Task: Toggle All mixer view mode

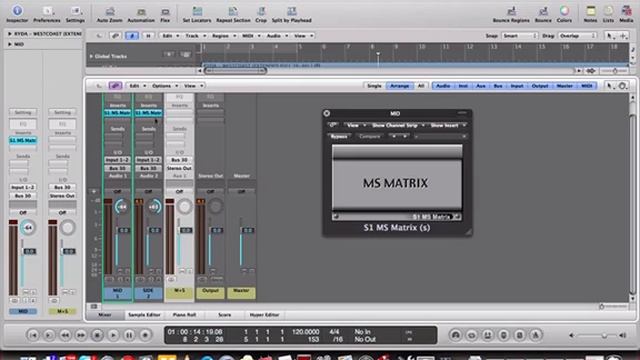Action: 421,86
